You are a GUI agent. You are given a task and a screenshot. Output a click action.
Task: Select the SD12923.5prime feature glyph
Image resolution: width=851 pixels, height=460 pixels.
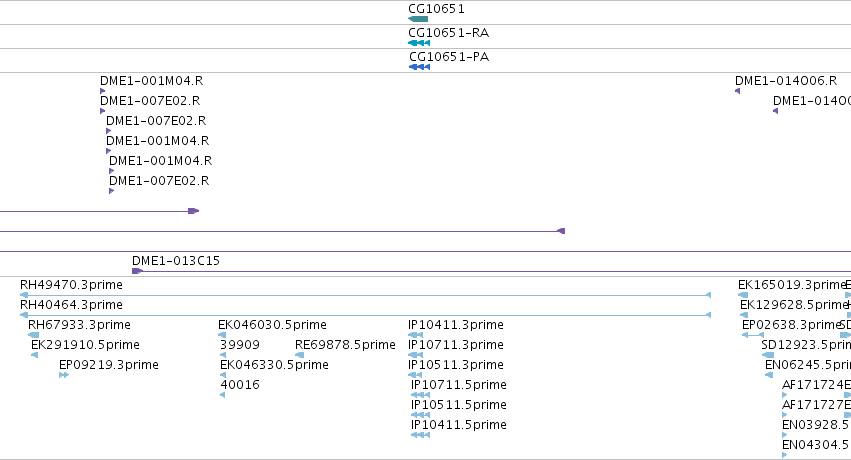767,355
